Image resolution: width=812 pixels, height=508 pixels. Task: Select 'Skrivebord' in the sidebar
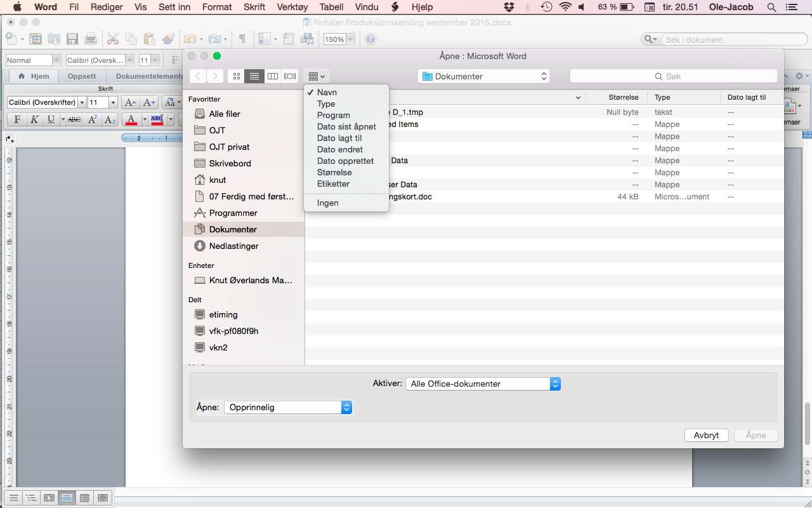coord(244,163)
